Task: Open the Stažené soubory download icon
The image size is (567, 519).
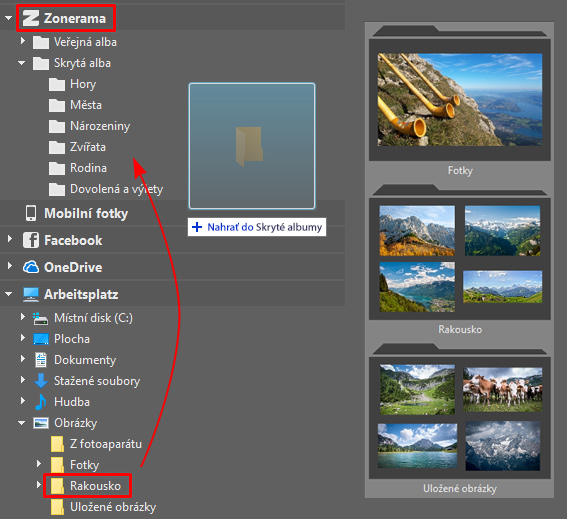Action: (x=40, y=381)
